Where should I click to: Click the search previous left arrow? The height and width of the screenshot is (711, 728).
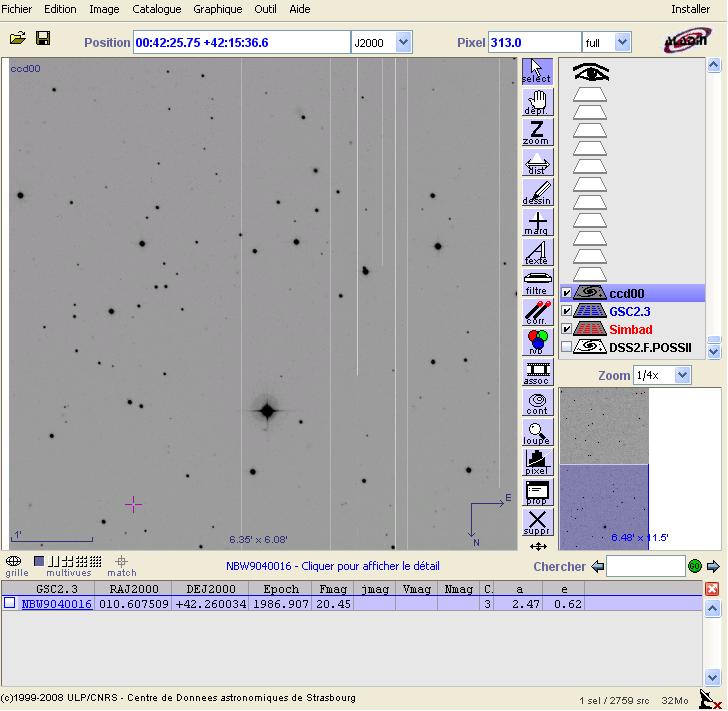598,567
